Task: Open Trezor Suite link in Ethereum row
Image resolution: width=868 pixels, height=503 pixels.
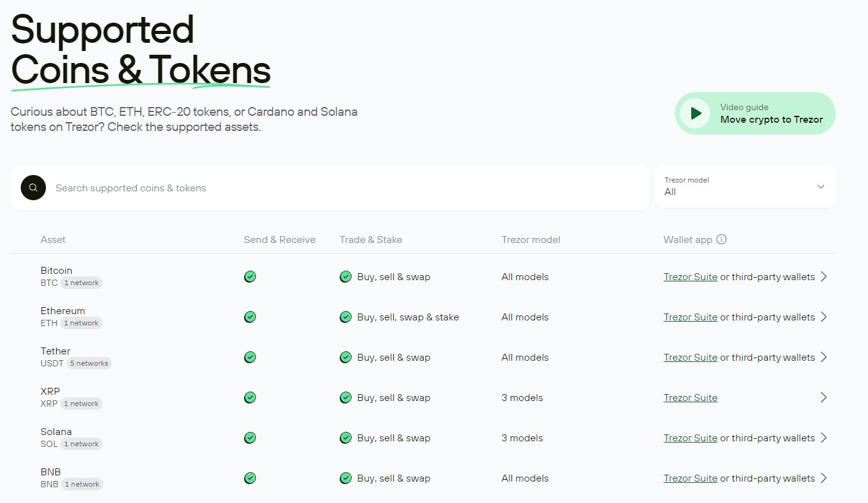Action: coord(690,317)
